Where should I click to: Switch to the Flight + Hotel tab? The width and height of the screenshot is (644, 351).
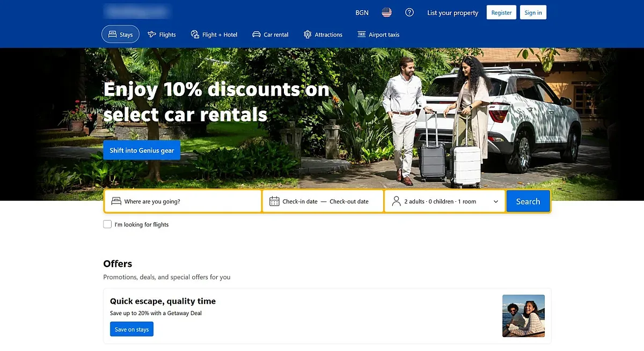point(214,34)
